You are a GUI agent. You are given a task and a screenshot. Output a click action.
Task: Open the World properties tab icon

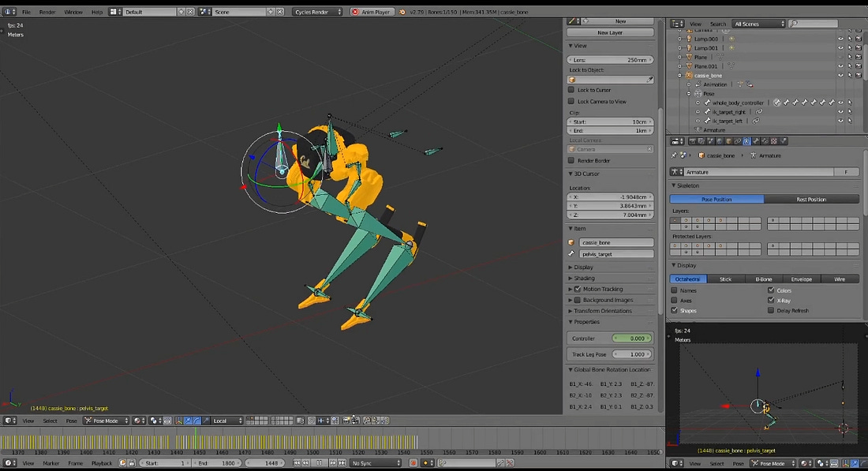[720, 142]
